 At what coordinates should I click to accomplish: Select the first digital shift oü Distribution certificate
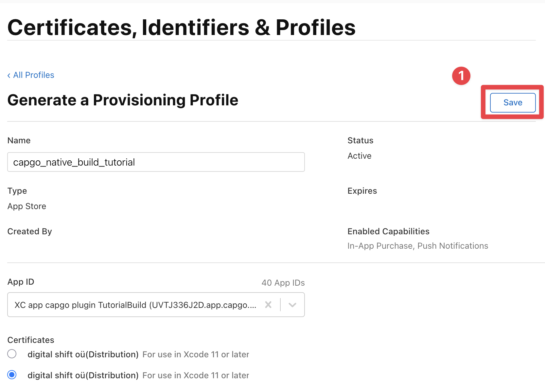pos(12,354)
